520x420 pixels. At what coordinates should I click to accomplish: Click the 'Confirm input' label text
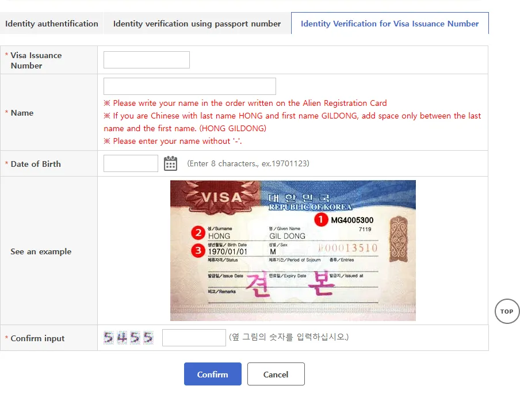click(x=37, y=338)
